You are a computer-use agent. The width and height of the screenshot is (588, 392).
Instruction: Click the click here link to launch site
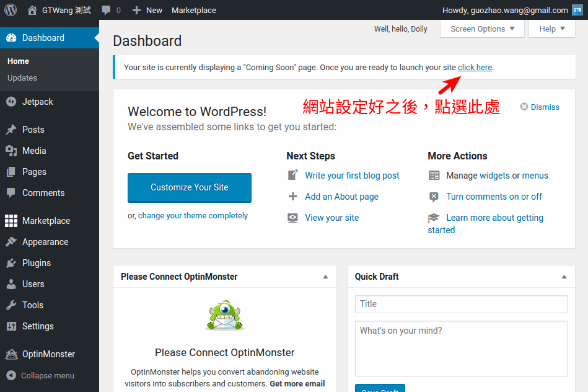[x=475, y=67]
